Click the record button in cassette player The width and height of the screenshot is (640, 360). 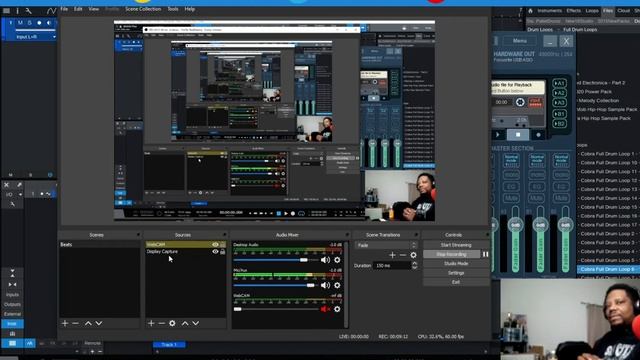coord(538,135)
